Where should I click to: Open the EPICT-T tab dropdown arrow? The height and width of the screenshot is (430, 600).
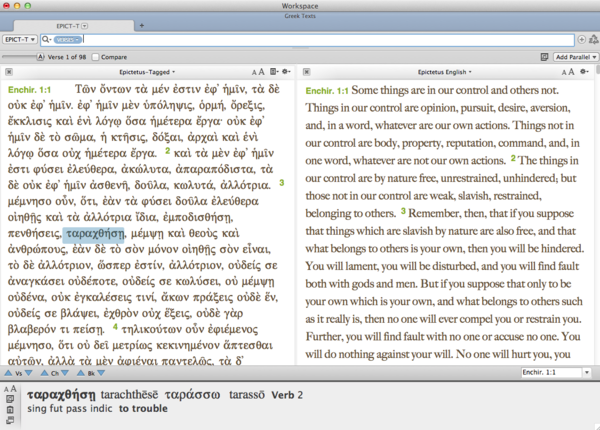pyautogui.click(x=85, y=26)
